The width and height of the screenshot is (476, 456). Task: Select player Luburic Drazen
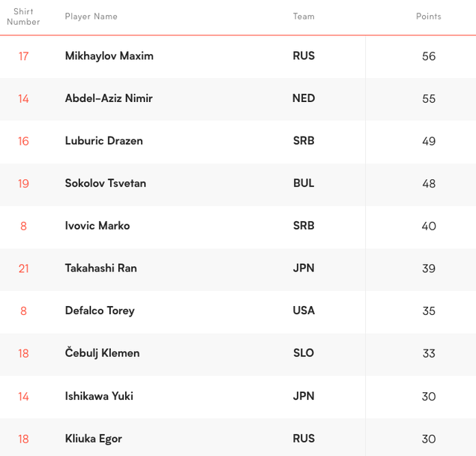103,141
